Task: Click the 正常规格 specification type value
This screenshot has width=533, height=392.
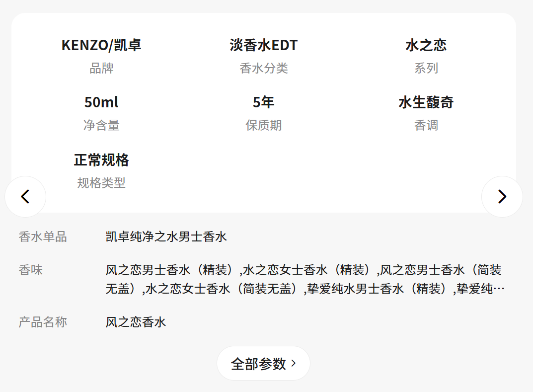Action: 101,160
